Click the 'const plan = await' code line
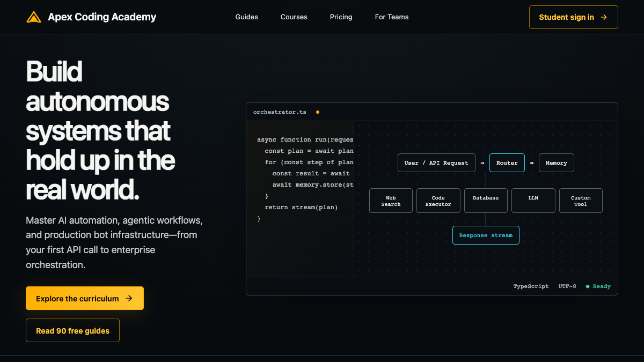The height and width of the screenshot is (362, 644). [x=309, y=151]
